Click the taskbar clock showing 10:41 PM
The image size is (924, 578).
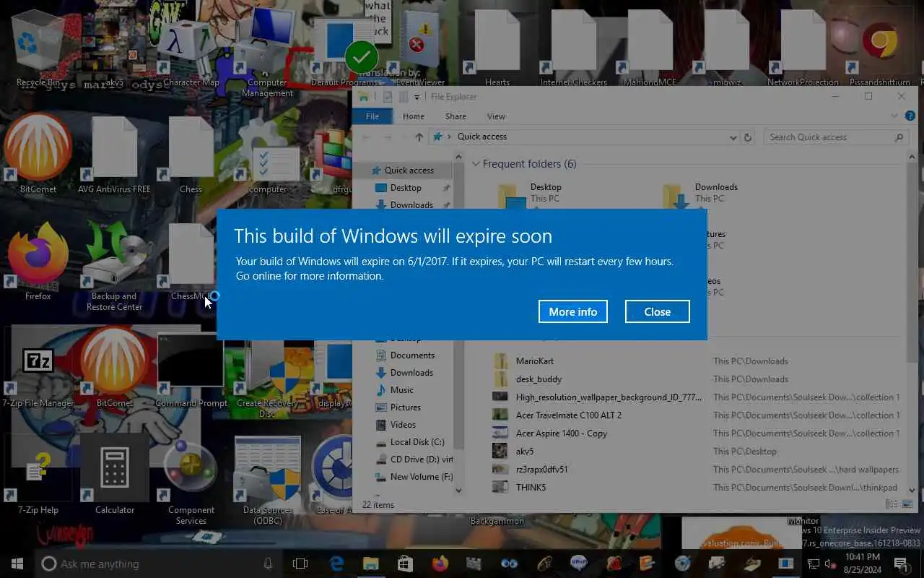point(863,564)
